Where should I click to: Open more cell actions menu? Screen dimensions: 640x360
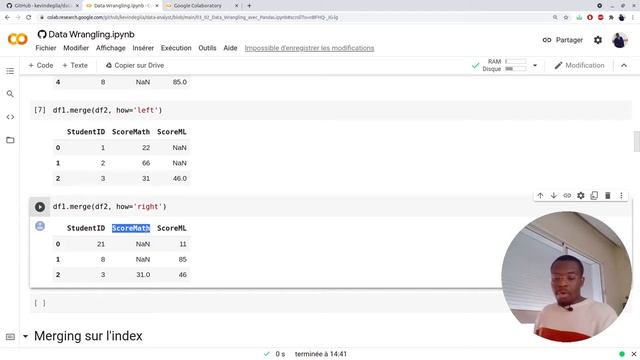click(621, 196)
